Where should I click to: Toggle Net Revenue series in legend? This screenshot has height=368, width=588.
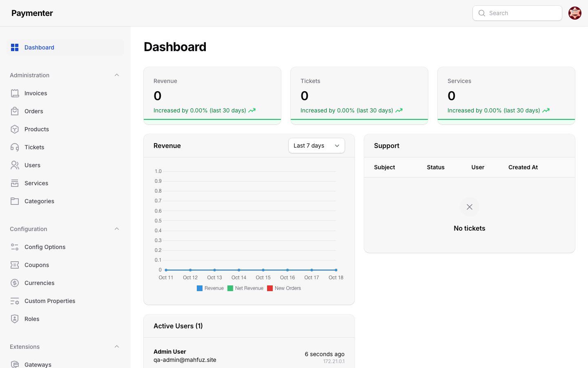(245, 288)
